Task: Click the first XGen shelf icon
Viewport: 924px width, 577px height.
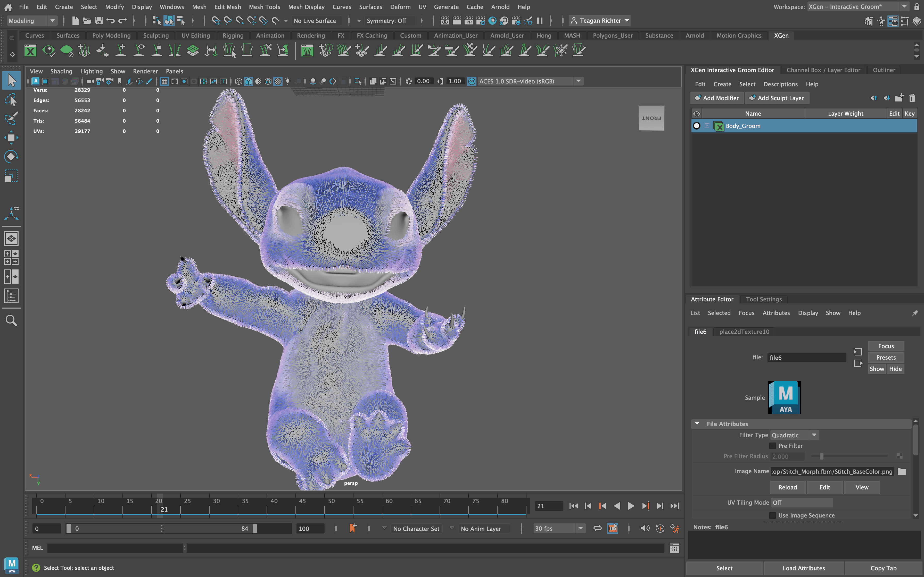Action: (30, 50)
